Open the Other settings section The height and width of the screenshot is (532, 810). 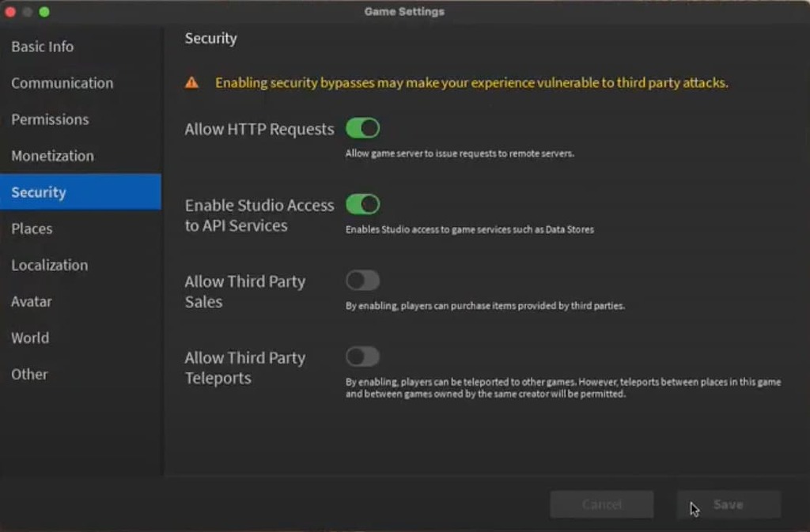pos(29,374)
